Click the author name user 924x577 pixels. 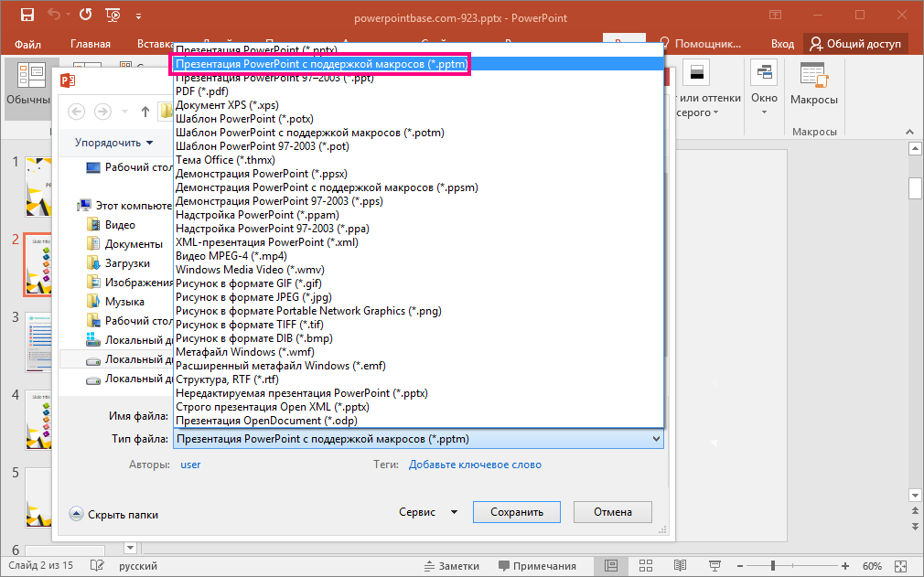190,465
